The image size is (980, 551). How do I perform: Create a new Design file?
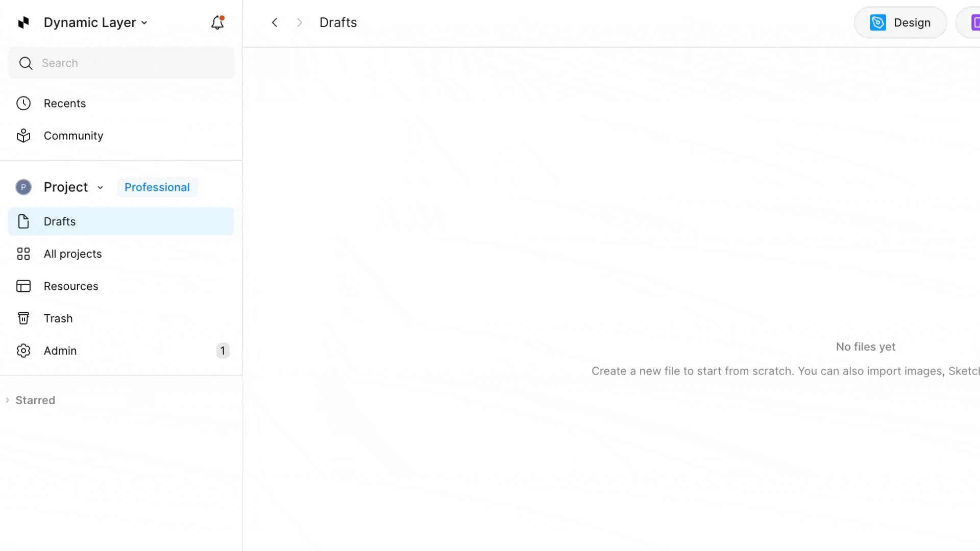pyautogui.click(x=900, y=22)
